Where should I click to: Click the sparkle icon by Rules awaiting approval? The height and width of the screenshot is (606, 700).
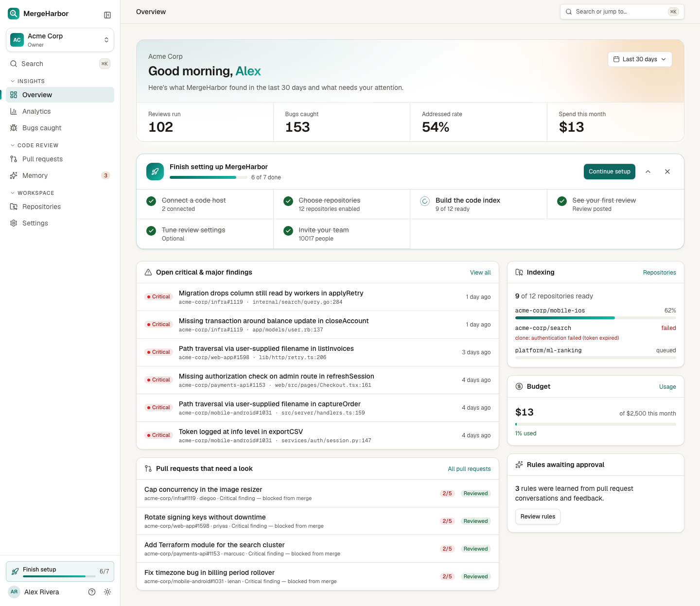pos(519,465)
